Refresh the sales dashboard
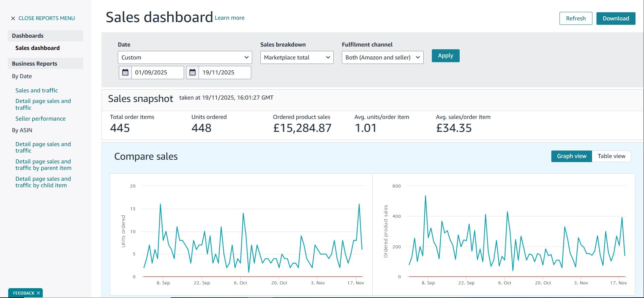 (x=575, y=18)
